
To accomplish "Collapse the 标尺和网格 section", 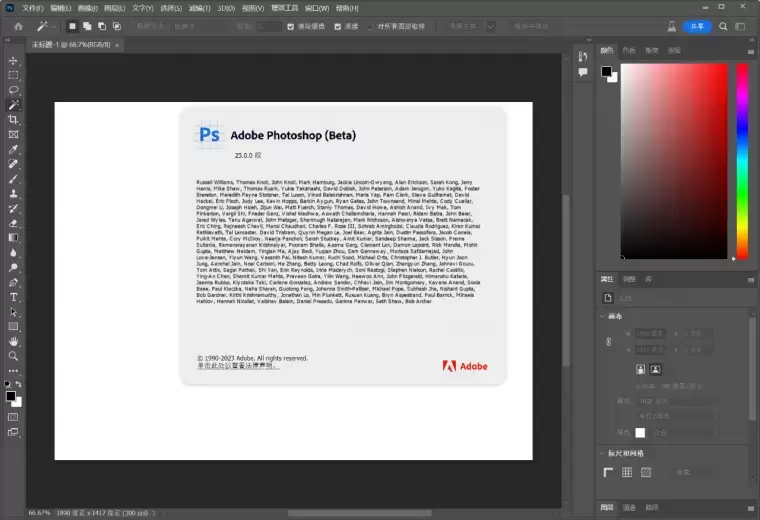I will pos(602,453).
